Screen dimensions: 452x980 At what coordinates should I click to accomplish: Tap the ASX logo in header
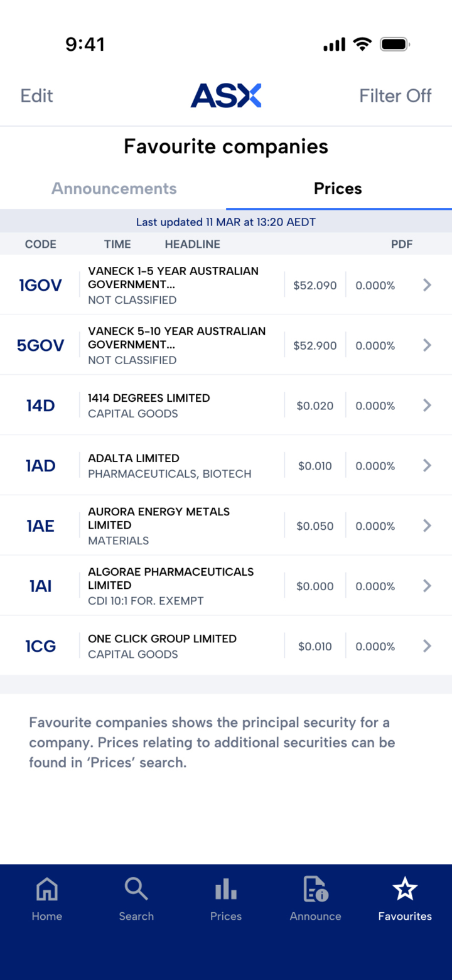(226, 95)
